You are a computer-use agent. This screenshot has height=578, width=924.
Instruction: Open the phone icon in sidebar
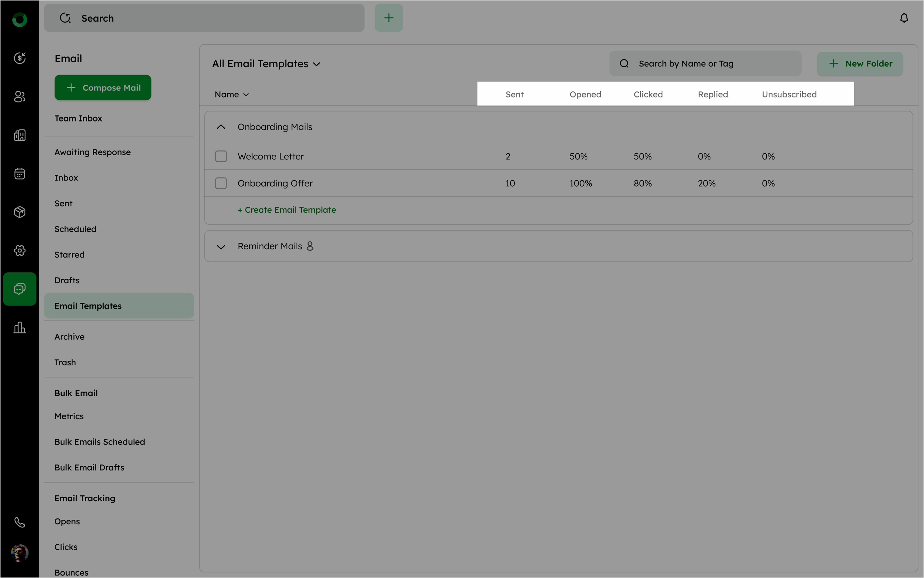(x=20, y=522)
